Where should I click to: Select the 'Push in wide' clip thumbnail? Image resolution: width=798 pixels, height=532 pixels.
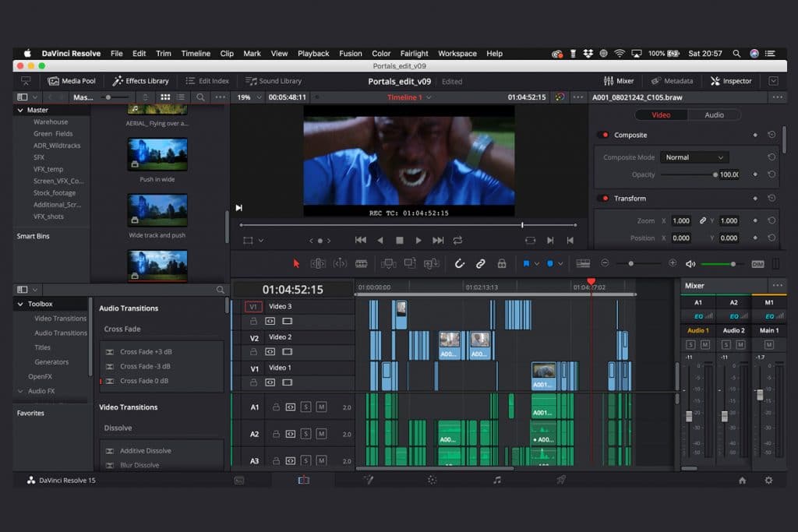157,154
